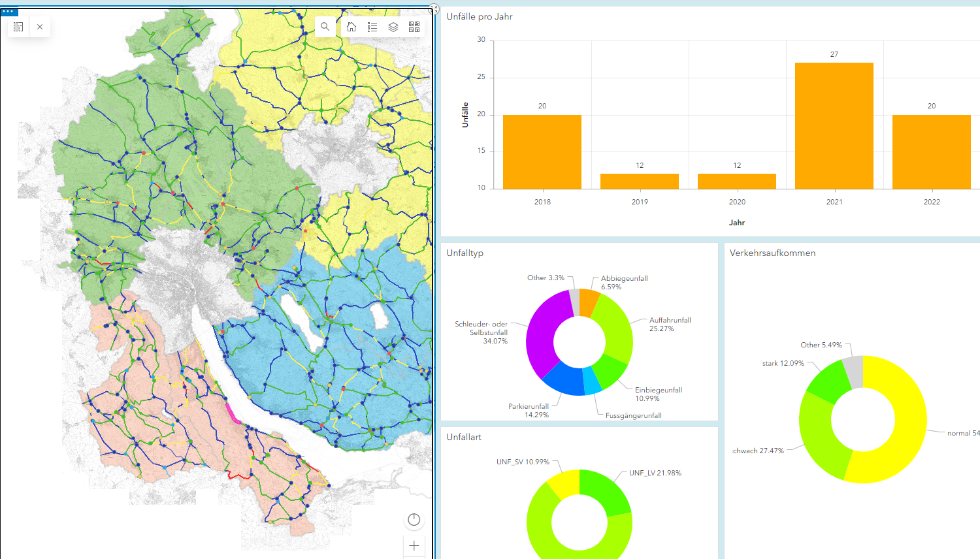Clear the map selection

[x=40, y=27]
